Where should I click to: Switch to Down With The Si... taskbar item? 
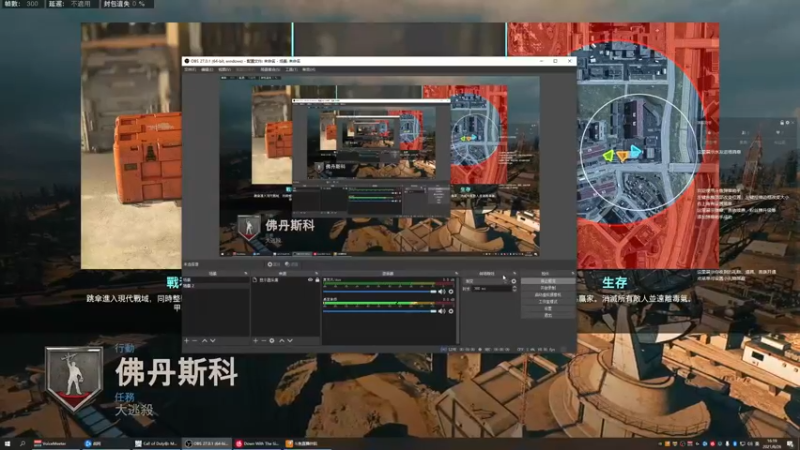tap(257, 444)
